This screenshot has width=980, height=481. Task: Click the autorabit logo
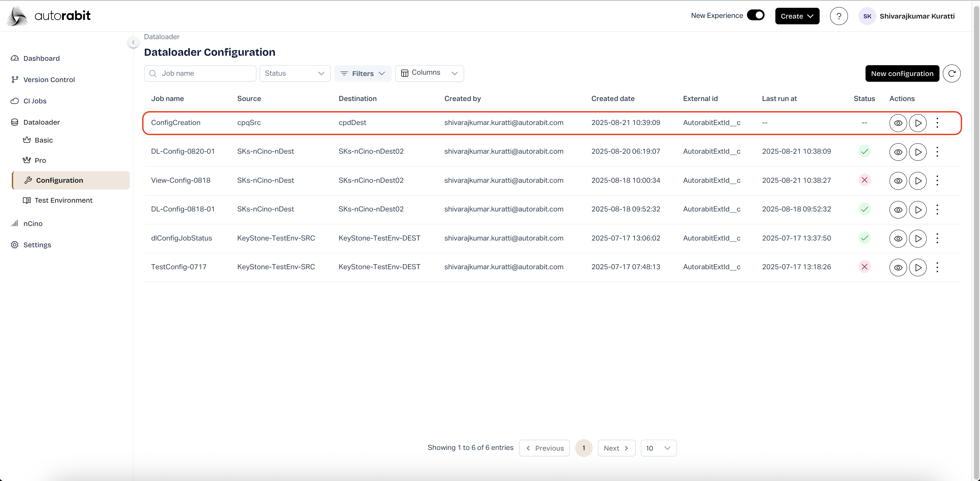pyautogui.click(x=49, y=16)
